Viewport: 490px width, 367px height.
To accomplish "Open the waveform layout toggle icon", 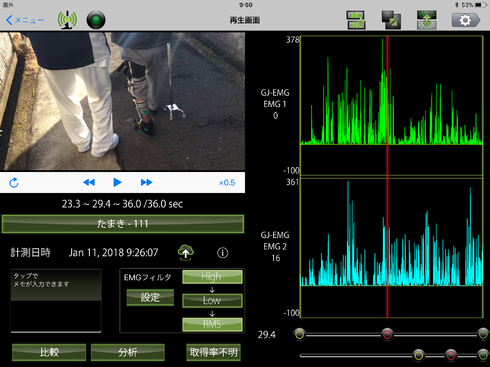I will [356, 20].
